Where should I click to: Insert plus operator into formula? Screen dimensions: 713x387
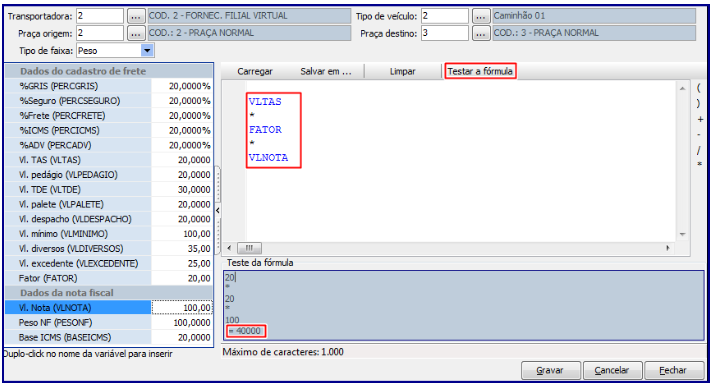coord(700,119)
